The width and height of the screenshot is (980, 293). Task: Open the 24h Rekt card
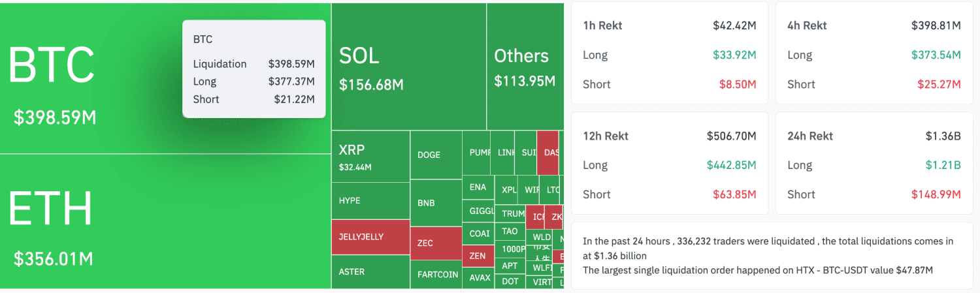tap(874, 164)
